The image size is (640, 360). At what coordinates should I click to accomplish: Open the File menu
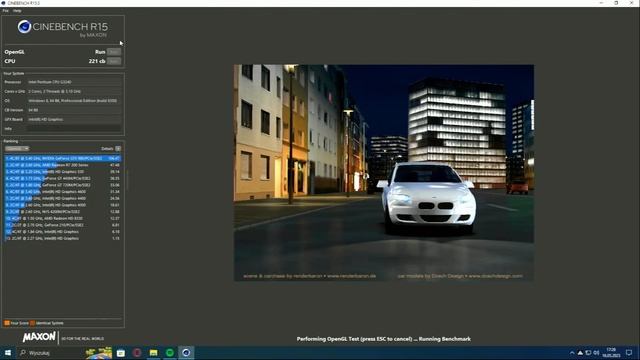[6, 11]
